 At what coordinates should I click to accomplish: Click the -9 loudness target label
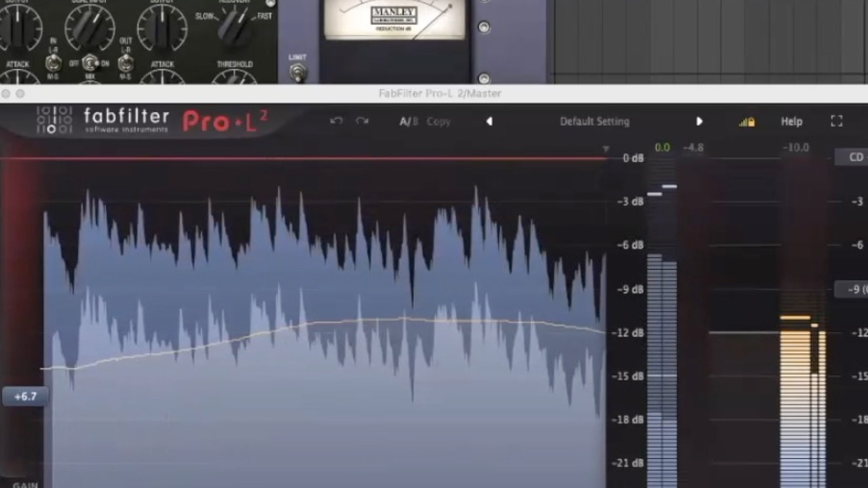click(851, 289)
